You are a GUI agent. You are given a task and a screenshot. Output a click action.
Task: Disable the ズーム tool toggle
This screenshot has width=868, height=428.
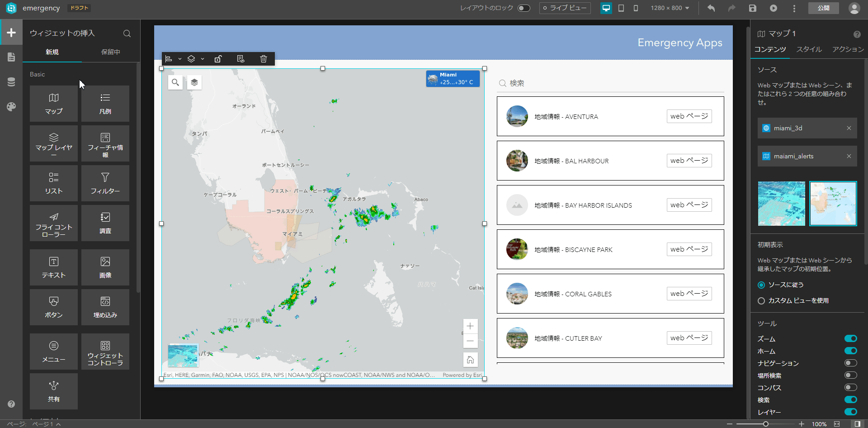click(x=850, y=338)
